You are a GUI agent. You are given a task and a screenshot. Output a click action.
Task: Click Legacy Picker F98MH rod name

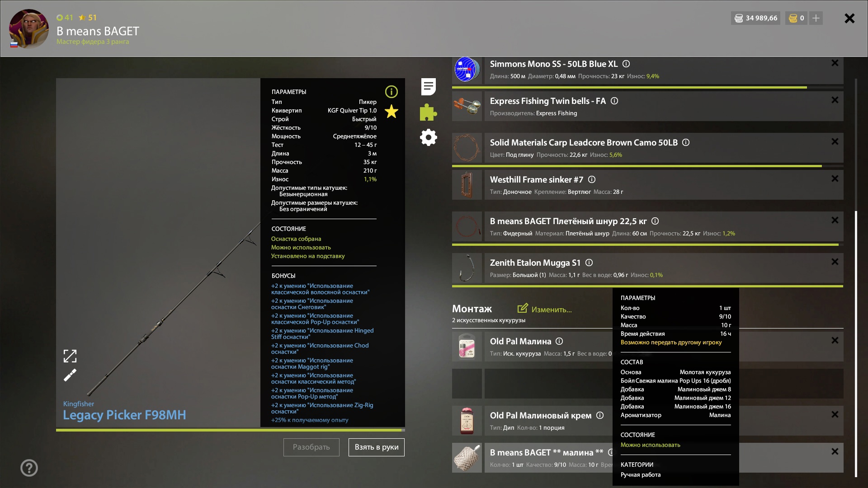[124, 415]
